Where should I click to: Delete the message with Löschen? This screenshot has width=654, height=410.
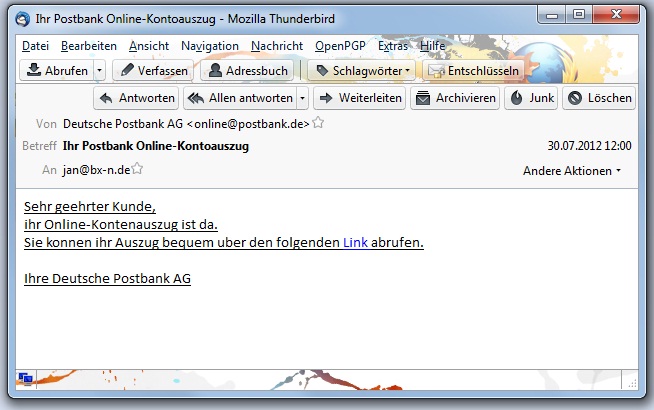[599, 98]
